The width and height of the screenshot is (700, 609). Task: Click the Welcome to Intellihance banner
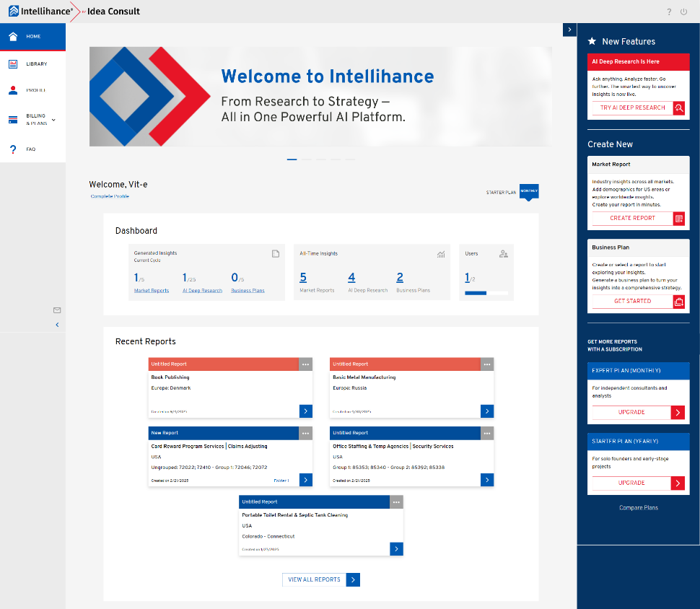pos(320,97)
